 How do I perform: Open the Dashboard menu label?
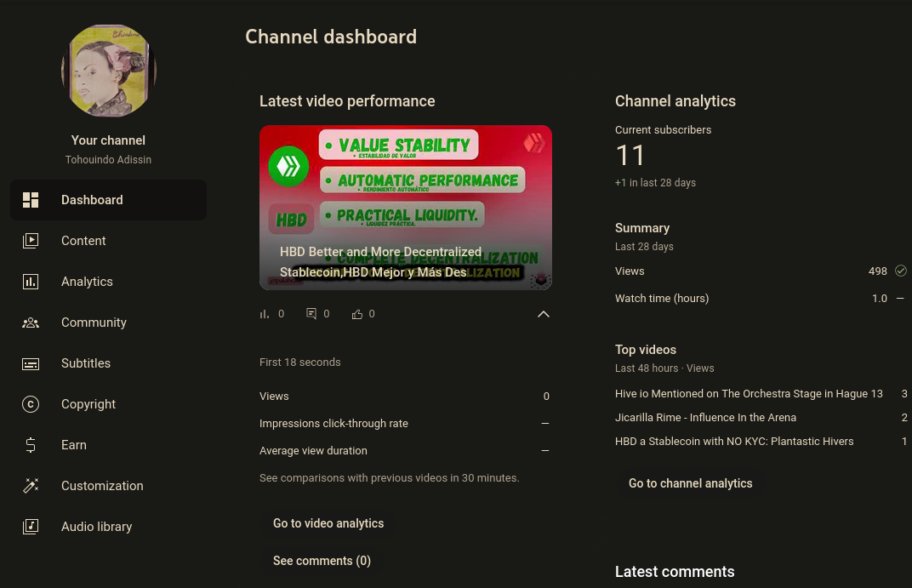[92, 200]
